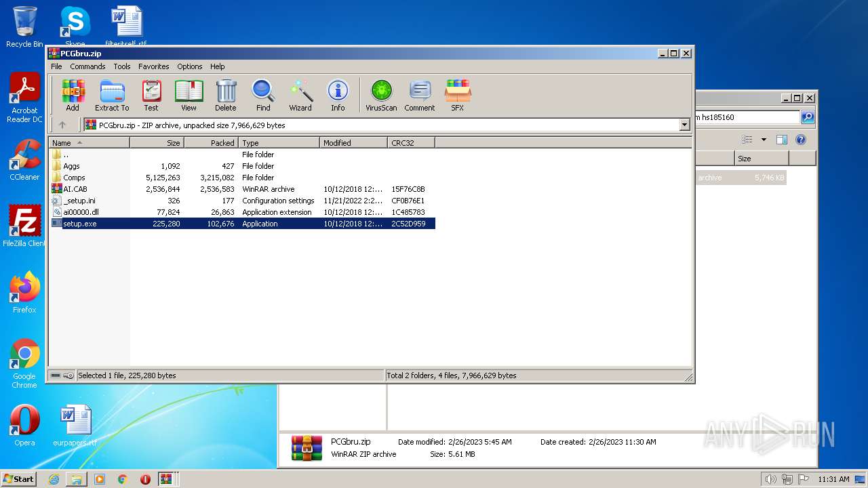Image resolution: width=868 pixels, height=488 pixels.
Task: Click the key icon in status bar
Action: pos(68,375)
